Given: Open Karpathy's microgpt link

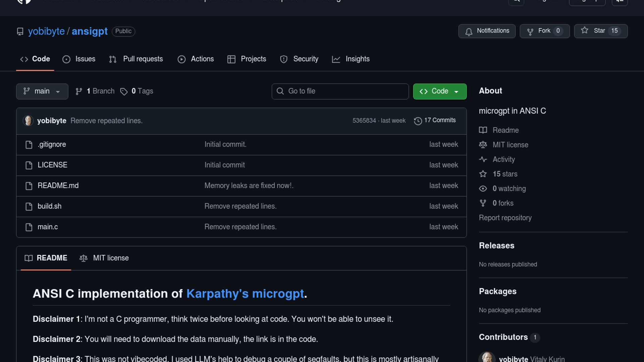Looking at the screenshot, I should [245, 294].
